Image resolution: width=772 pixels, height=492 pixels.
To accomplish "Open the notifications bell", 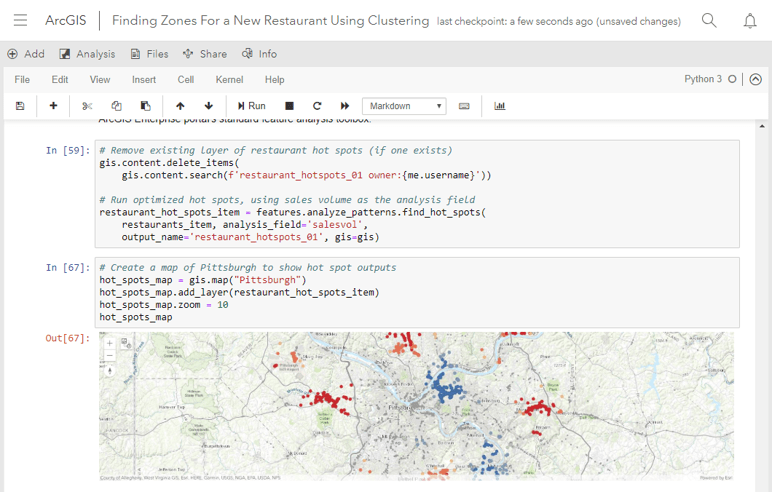I will (749, 21).
